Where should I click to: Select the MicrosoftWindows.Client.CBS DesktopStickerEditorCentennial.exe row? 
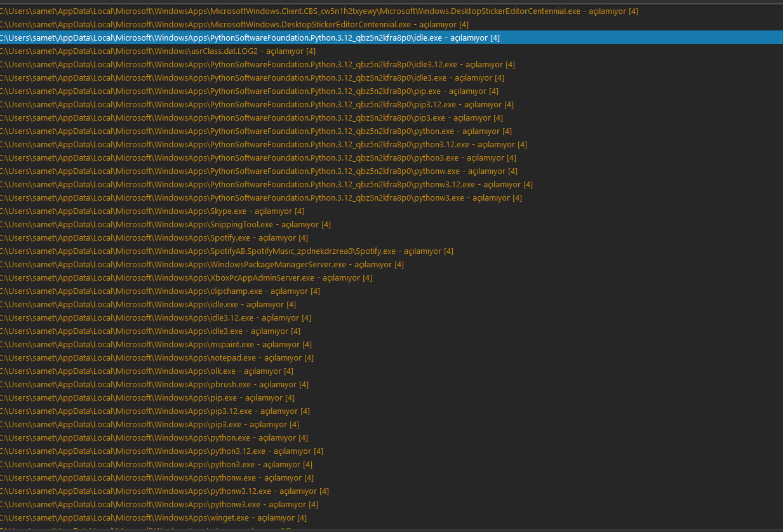point(391,11)
